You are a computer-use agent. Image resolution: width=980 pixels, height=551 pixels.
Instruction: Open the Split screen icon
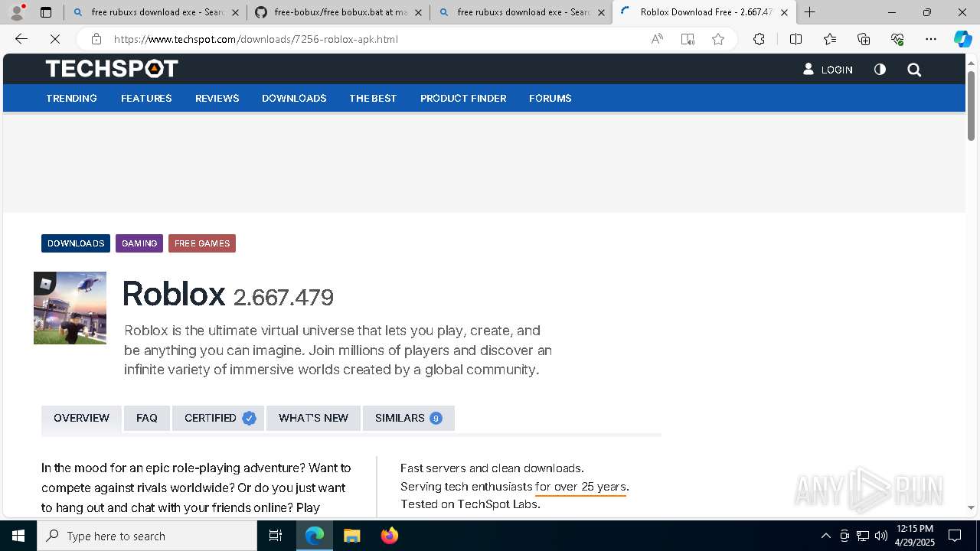click(795, 39)
